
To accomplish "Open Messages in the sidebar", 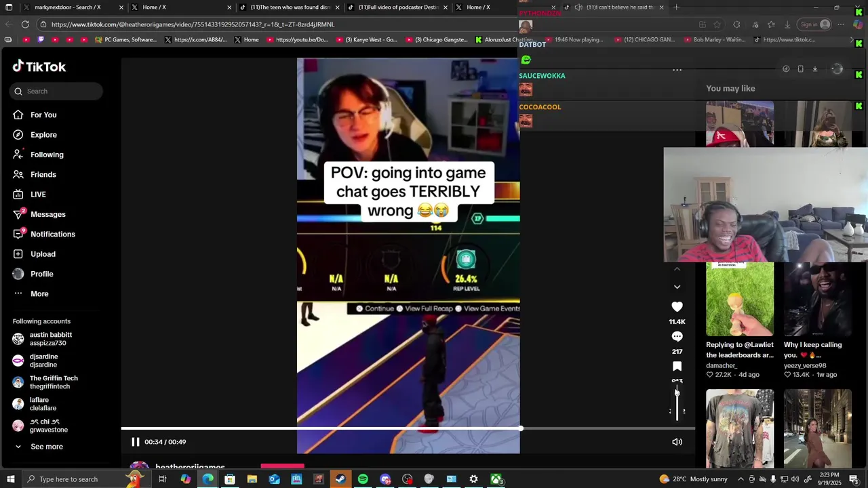I will click(39, 214).
